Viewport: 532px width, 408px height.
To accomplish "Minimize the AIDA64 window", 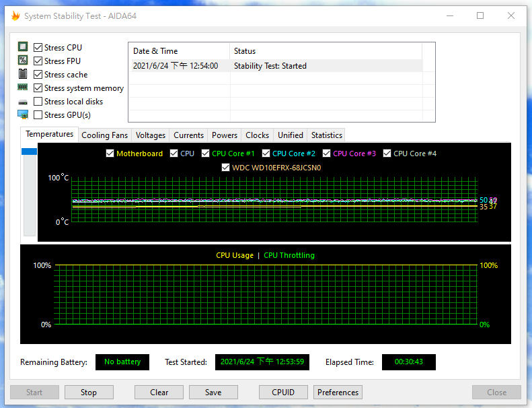I will 450,15.
